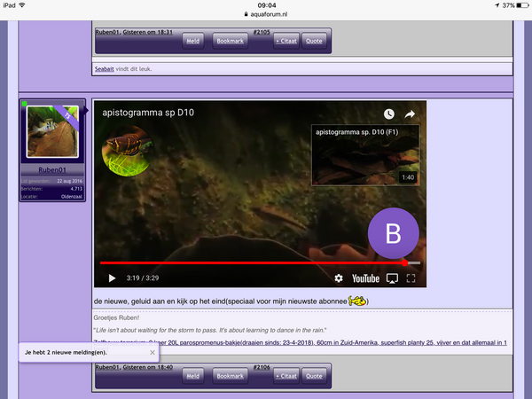The image size is (532, 399).
Task: Click the video title apistogramma sp D10
Action: click(148, 113)
